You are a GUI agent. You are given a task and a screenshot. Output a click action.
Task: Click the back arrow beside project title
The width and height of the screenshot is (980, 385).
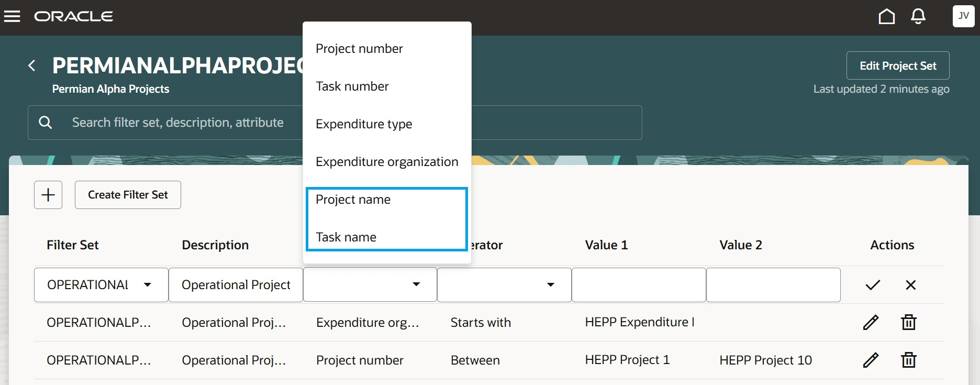click(x=32, y=65)
